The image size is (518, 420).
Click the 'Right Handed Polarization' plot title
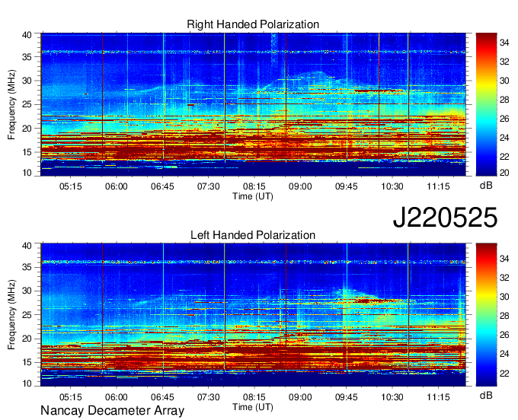(x=253, y=24)
